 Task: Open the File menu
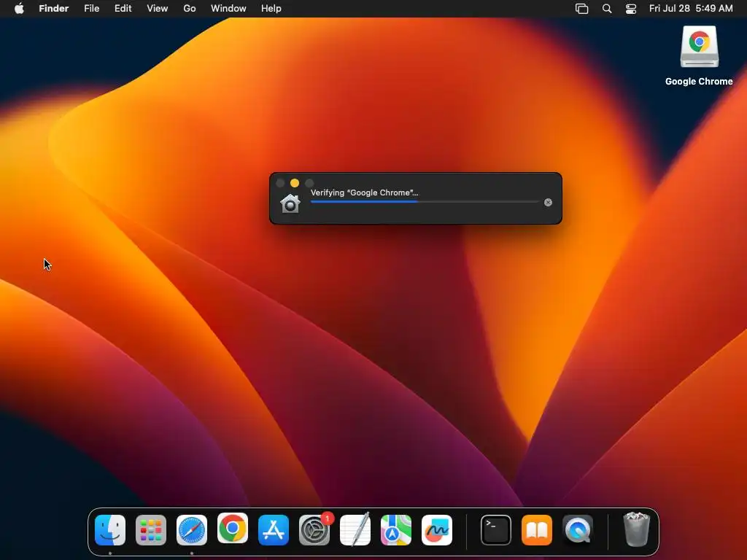tap(91, 9)
